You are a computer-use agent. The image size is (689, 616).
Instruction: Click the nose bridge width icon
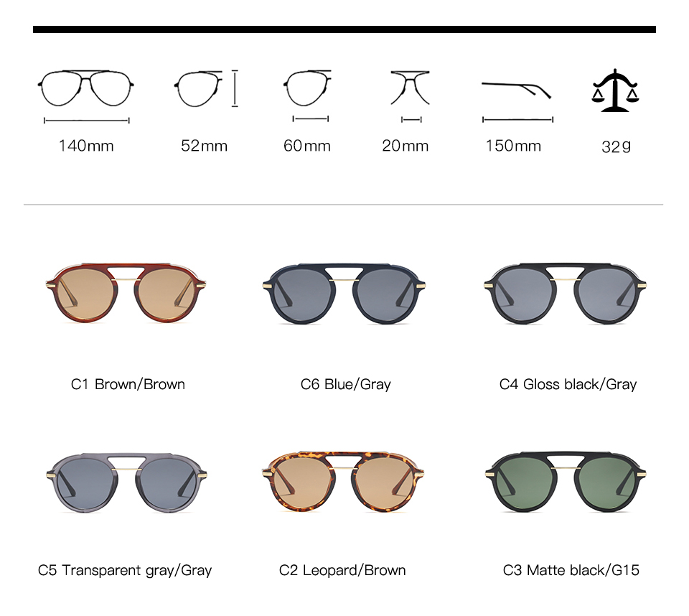pyautogui.click(x=411, y=96)
